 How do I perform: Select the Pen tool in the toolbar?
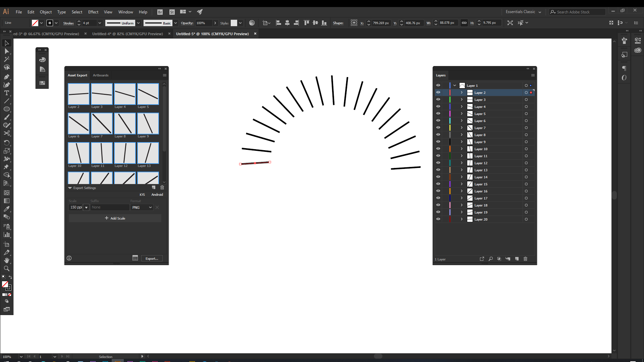7,76
